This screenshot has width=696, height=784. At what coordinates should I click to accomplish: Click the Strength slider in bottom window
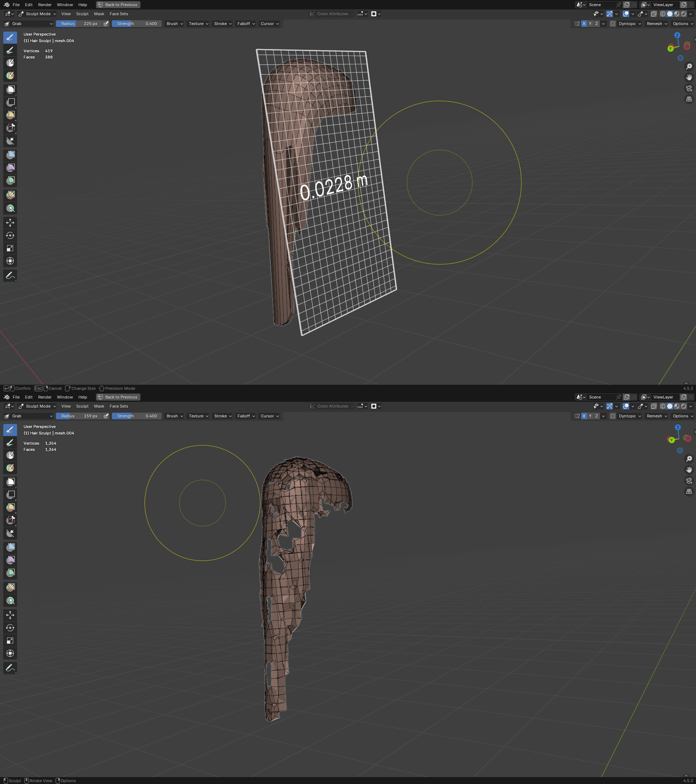coord(137,416)
